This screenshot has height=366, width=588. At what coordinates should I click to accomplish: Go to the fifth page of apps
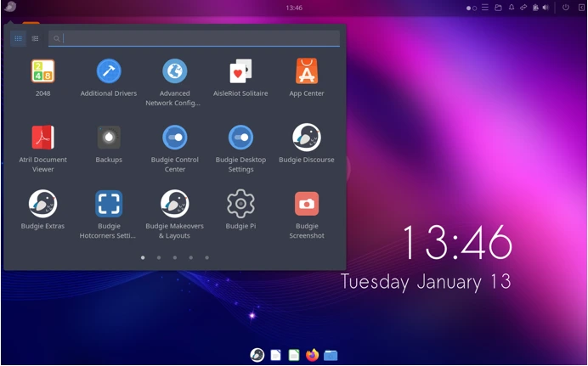point(207,258)
